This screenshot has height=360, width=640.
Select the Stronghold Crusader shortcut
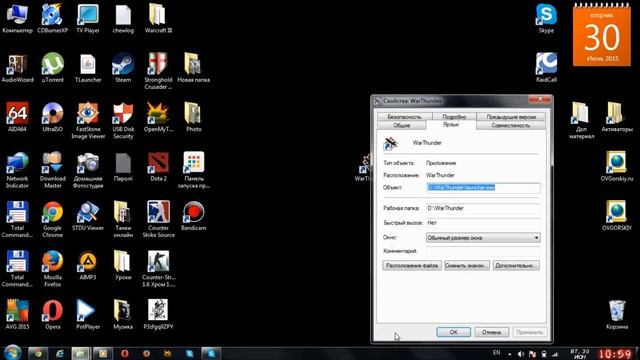(x=158, y=71)
